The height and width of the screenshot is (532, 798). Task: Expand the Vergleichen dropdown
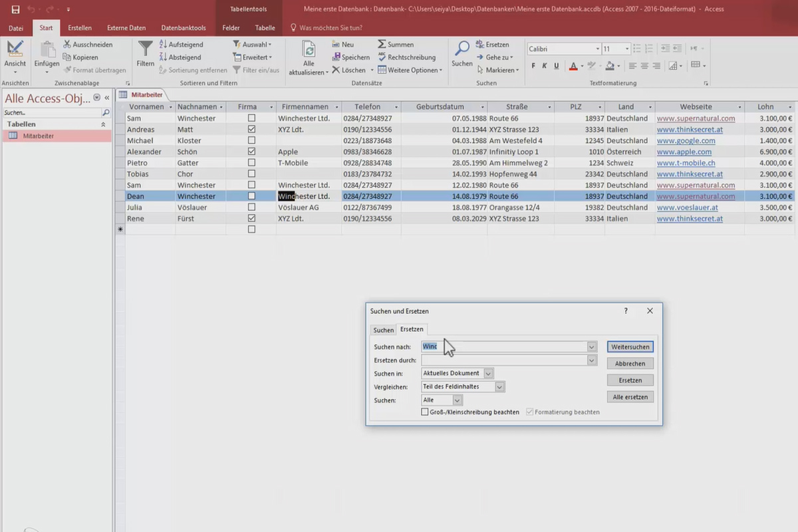point(500,387)
